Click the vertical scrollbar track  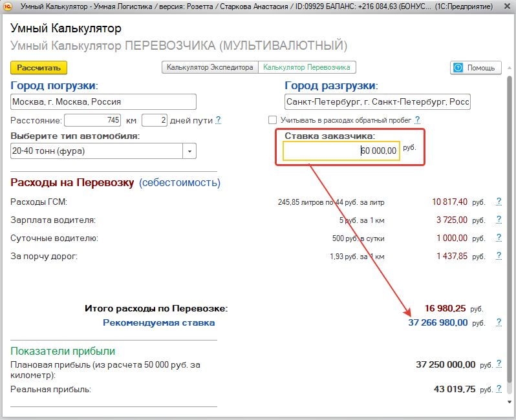click(510, 235)
